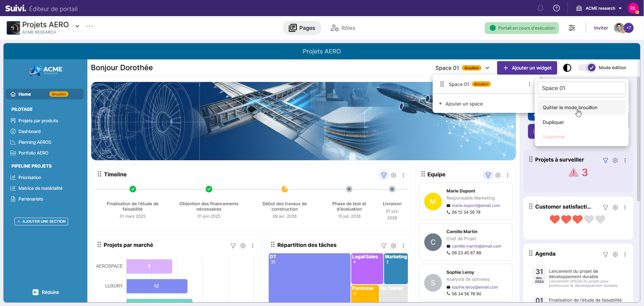Expand the Projets AERO portal chevron
Image resolution: width=644 pixels, height=306 pixels.
click(77, 26)
